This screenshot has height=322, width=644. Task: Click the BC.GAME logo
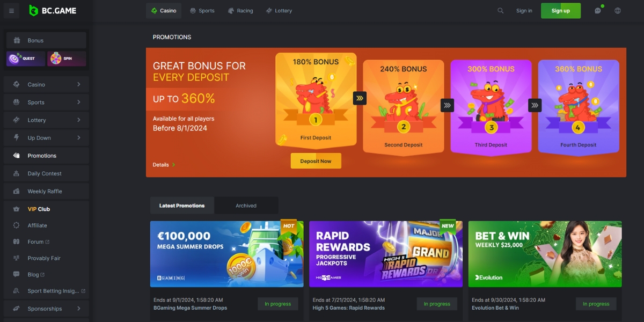pyautogui.click(x=53, y=11)
